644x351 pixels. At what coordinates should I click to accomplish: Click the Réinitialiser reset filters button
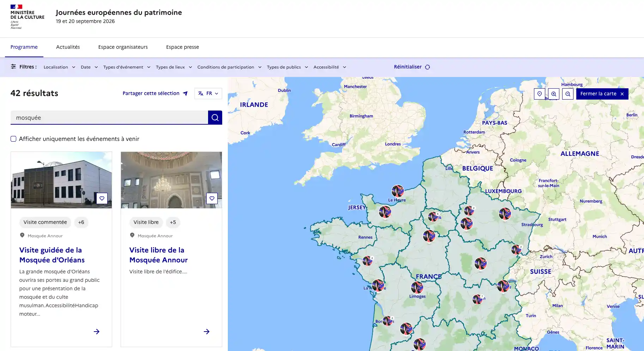(x=412, y=67)
